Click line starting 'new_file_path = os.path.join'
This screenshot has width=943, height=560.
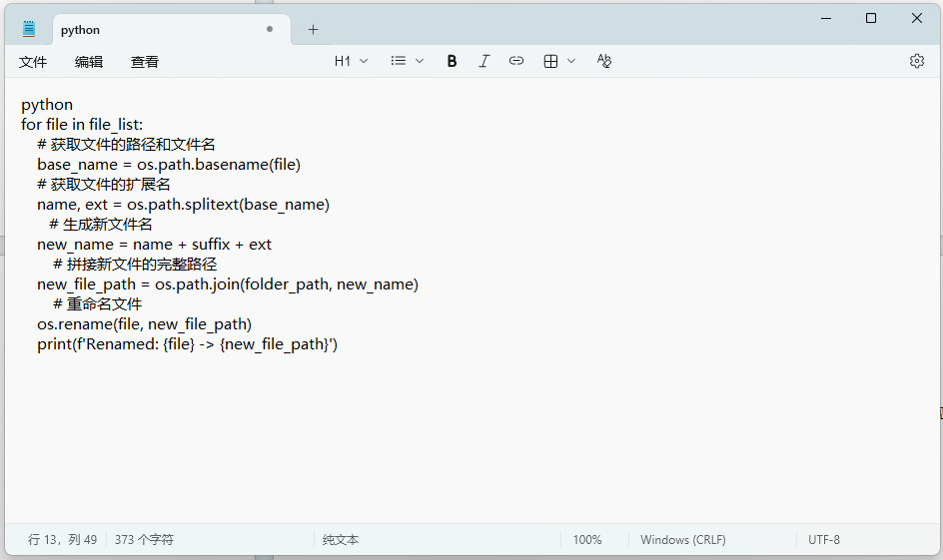click(228, 284)
